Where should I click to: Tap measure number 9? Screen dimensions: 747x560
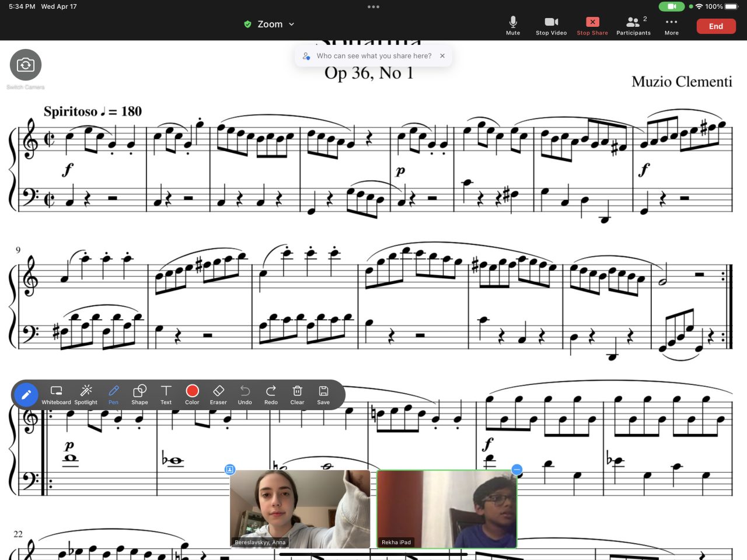coord(18,250)
